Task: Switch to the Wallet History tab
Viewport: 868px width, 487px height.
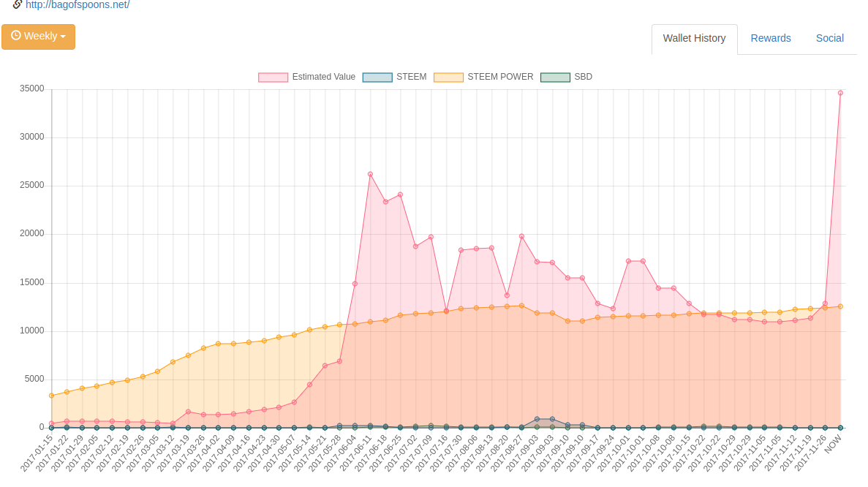Action: (694, 39)
